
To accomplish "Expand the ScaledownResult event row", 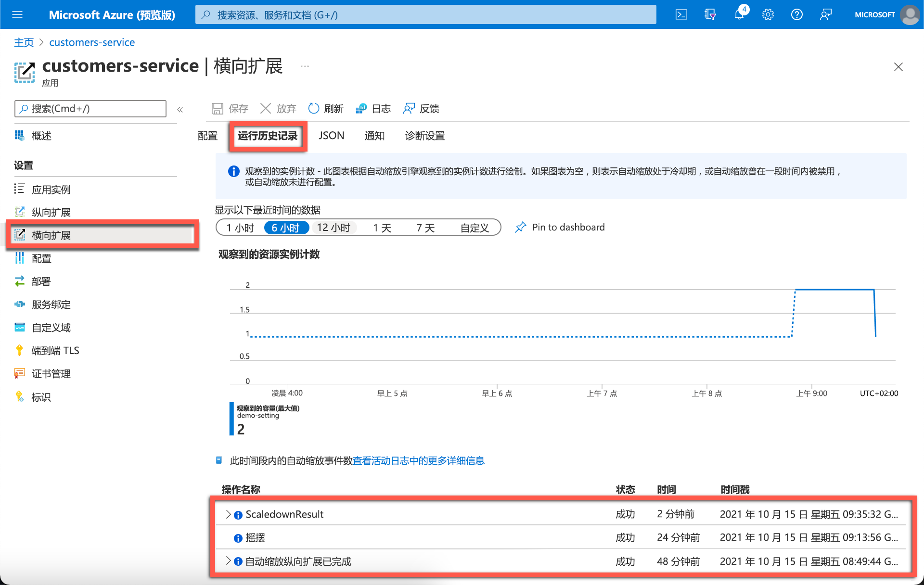I will click(x=229, y=514).
